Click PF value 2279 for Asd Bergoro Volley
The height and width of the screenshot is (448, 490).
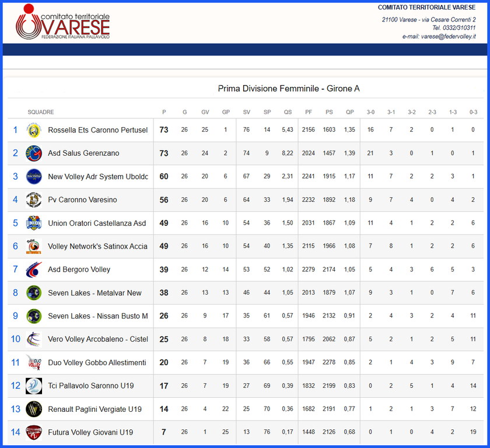coord(309,269)
